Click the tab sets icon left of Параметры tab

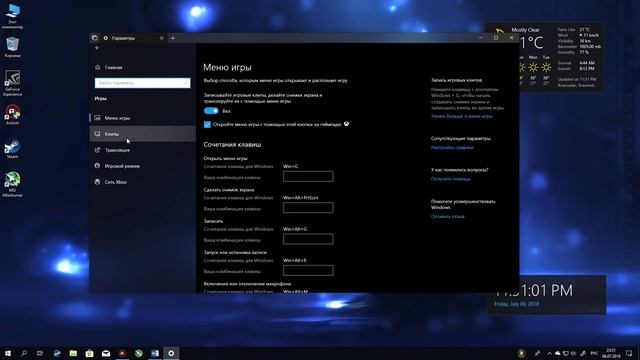click(x=95, y=38)
